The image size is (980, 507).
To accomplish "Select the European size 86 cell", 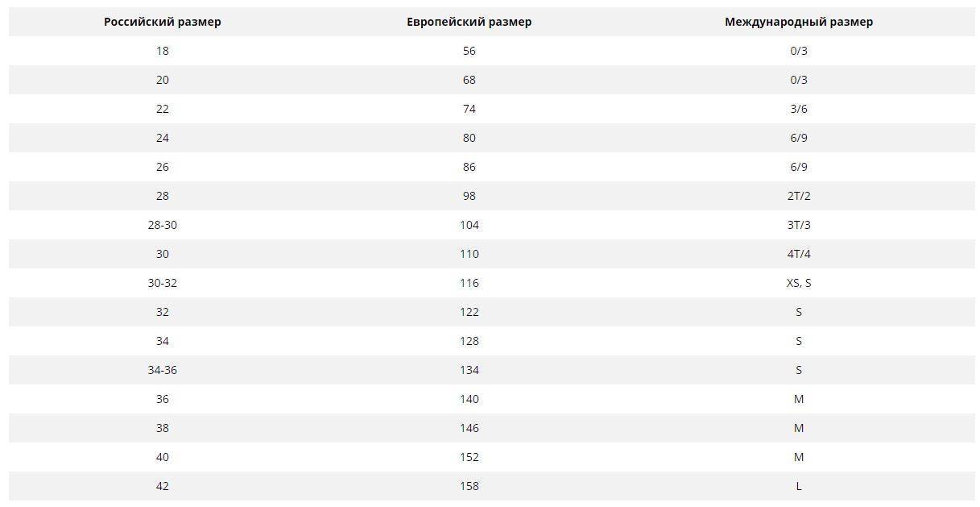I will click(469, 167).
